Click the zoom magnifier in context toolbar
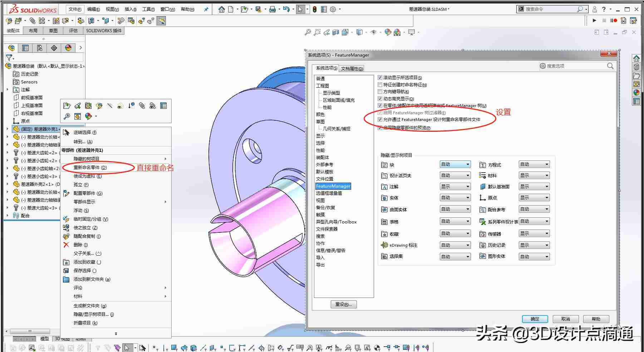This screenshot has width=644, height=352. pos(67,116)
